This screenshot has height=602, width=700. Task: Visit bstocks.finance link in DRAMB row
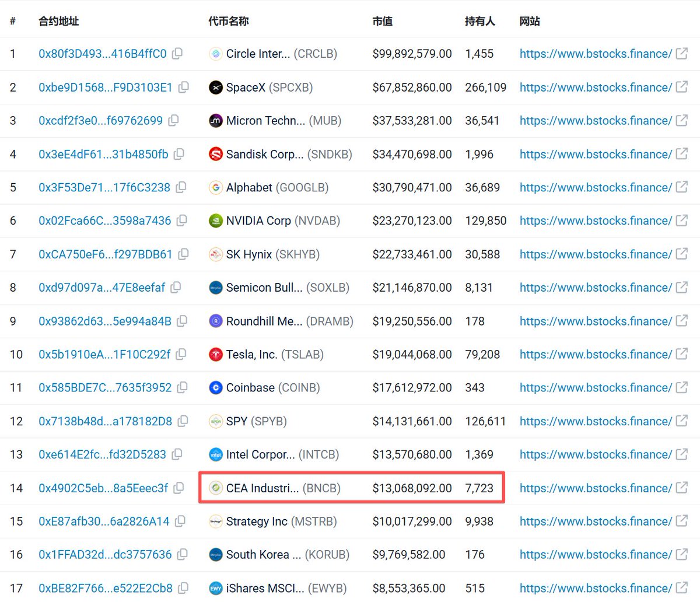(596, 321)
